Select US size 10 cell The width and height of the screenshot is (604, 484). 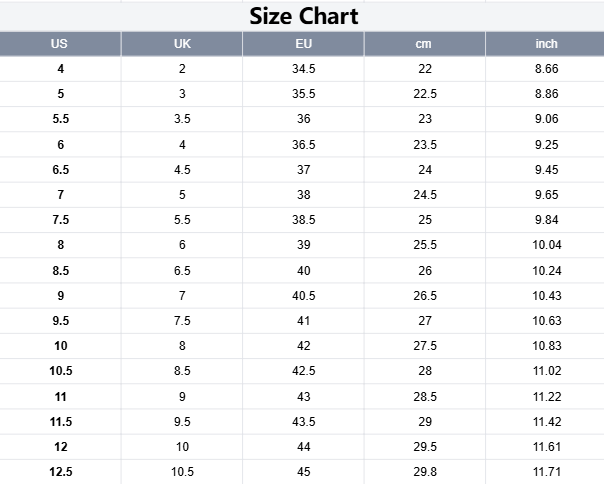60,346
